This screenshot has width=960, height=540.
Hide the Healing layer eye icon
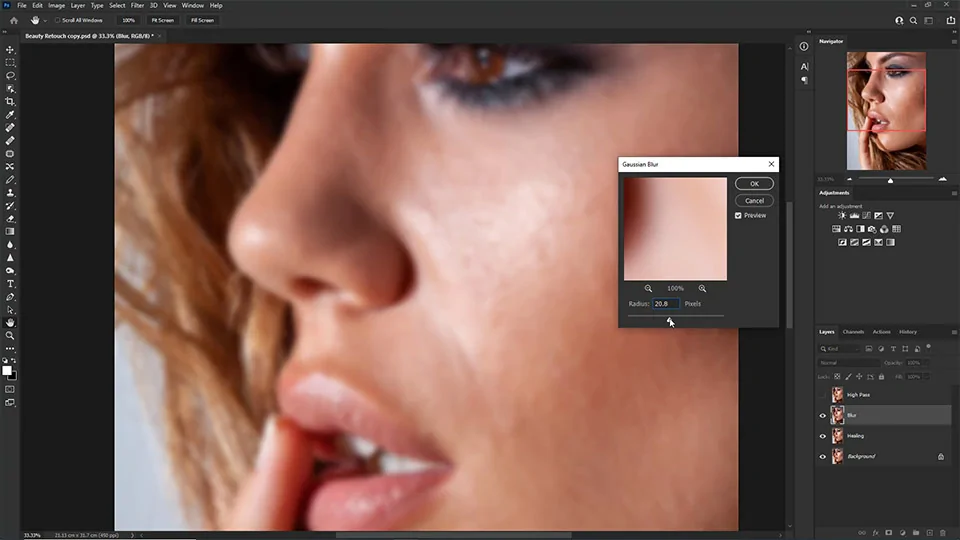point(823,436)
